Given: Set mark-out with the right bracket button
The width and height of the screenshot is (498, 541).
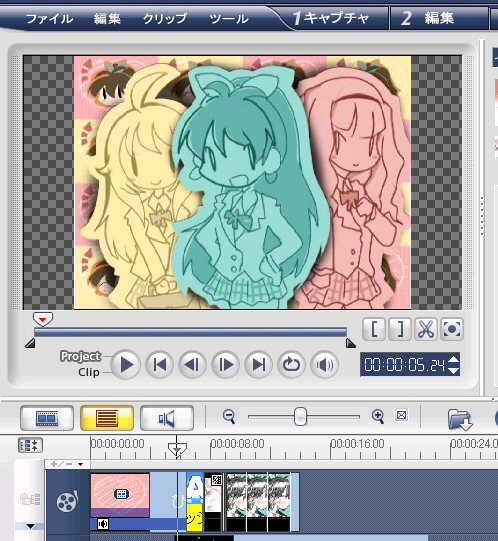Looking at the screenshot, I should (x=400, y=329).
